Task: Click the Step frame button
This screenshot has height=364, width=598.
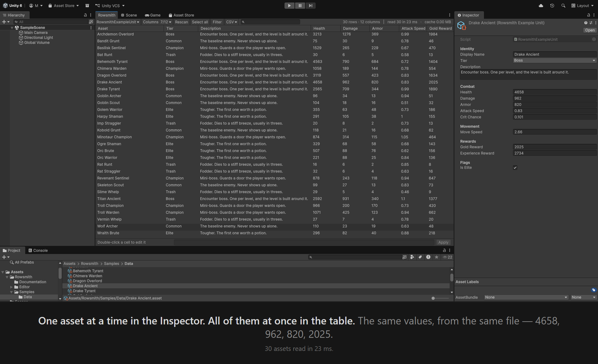Action: [310, 6]
